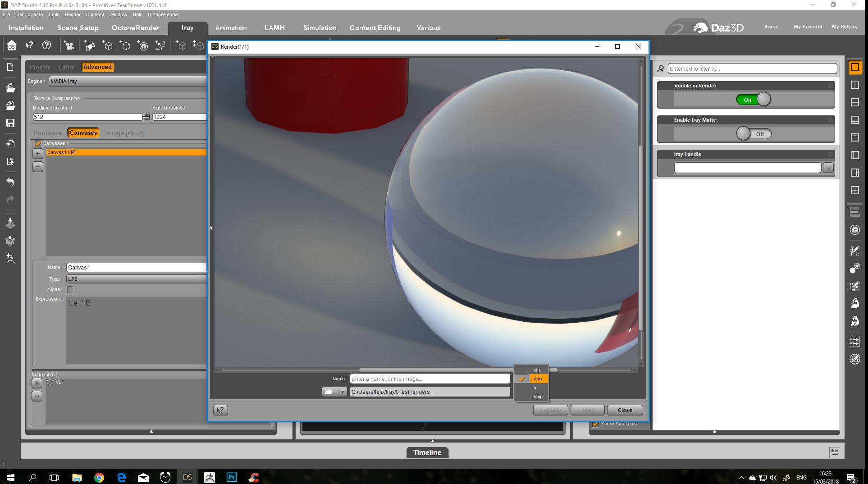
Task: Open folder path dropdown arrow in Render window
Action: point(343,392)
